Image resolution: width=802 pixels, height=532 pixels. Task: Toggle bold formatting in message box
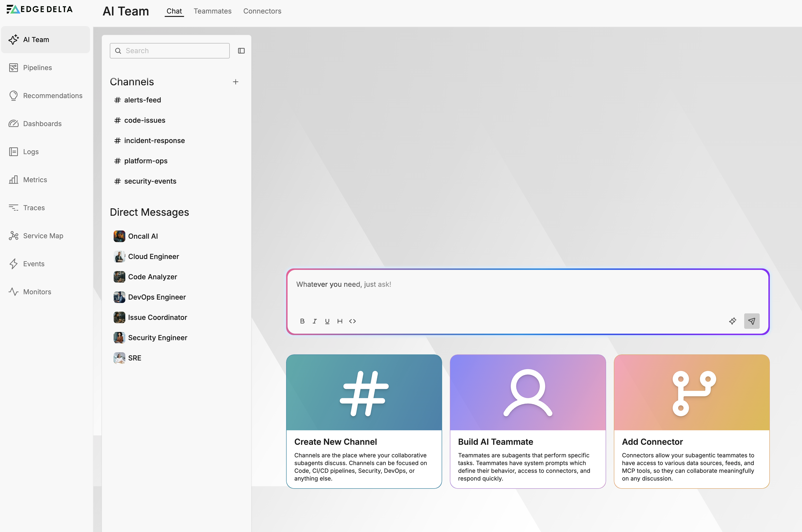pyautogui.click(x=302, y=321)
